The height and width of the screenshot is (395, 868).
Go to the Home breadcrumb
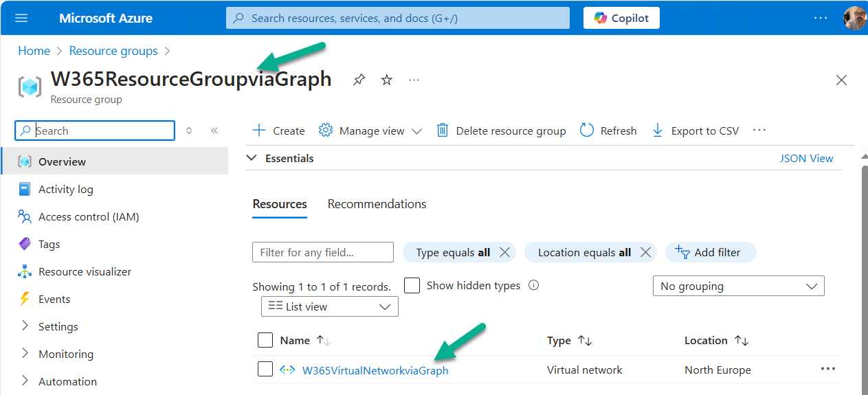coord(34,51)
